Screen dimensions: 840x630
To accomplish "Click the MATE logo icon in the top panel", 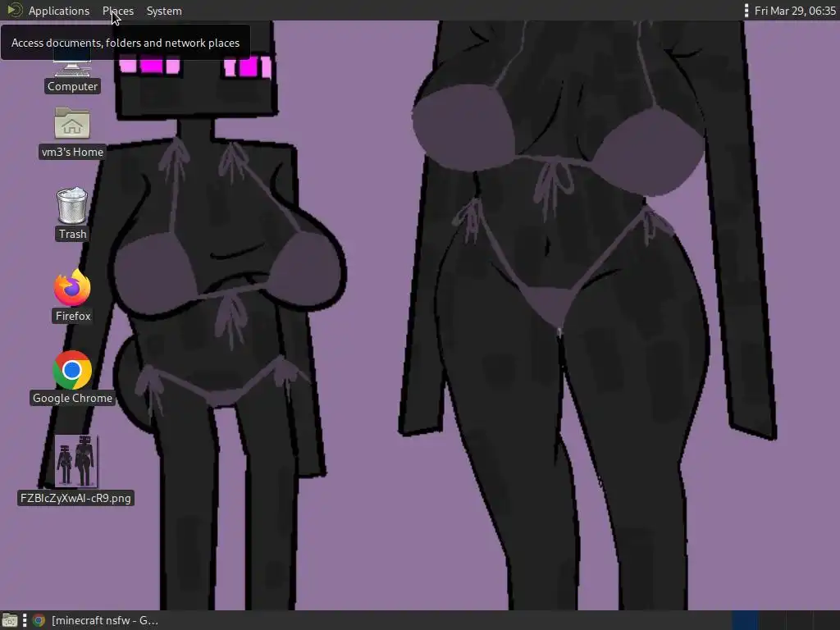I will 14,10.
